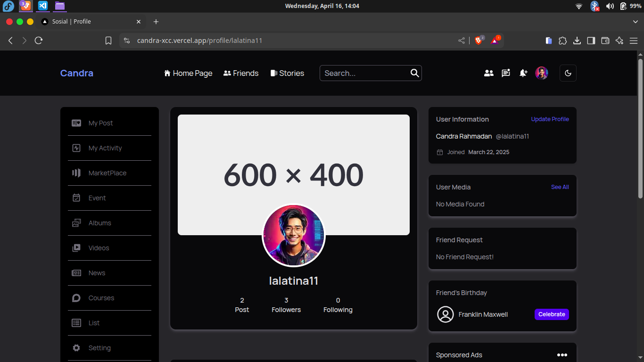Open notifications bell icon
The width and height of the screenshot is (644, 362).
pyautogui.click(x=523, y=73)
